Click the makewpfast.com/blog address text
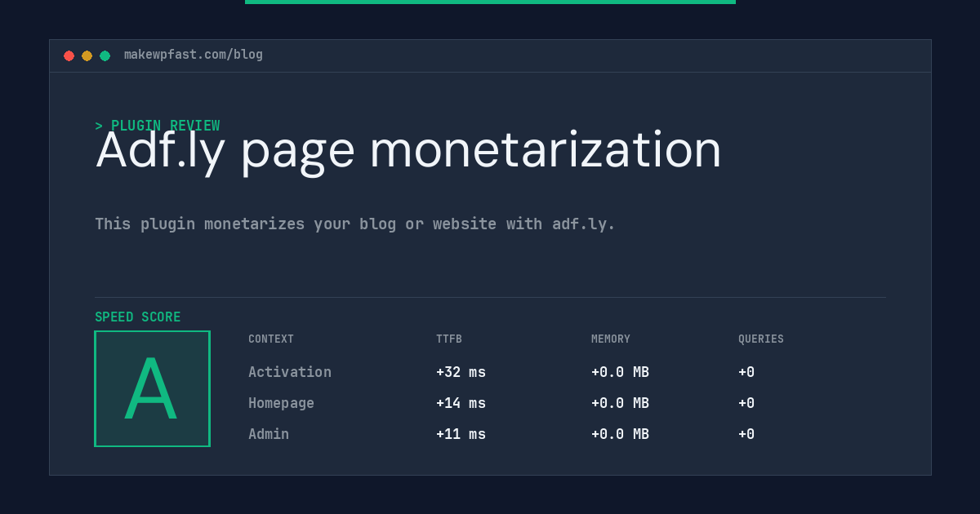Image resolution: width=980 pixels, height=514 pixels. (194, 55)
